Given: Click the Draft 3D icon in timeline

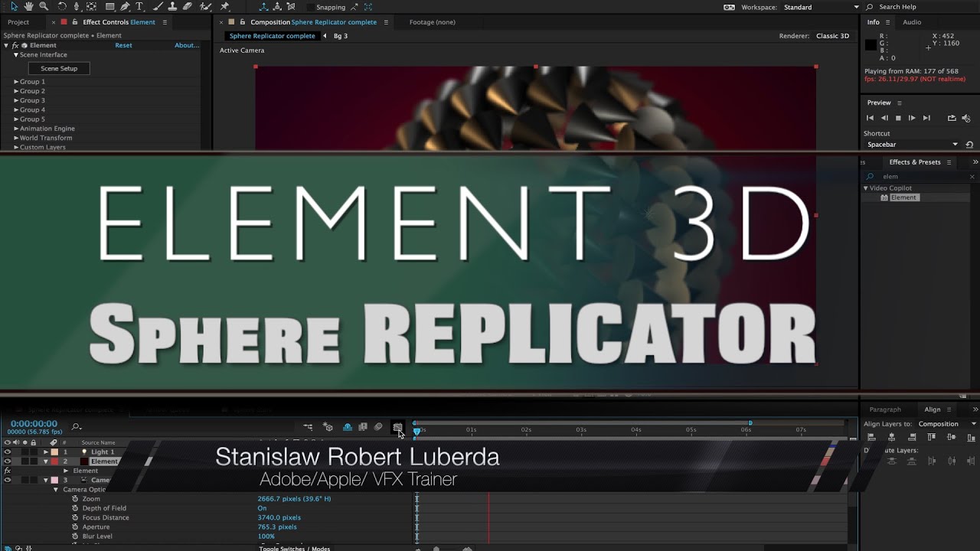Looking at the screenshot, I should [x=328, y=427].
